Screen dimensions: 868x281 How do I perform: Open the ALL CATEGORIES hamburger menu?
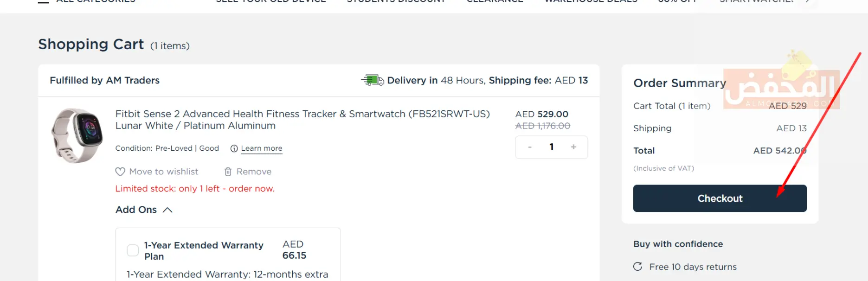[x=44, y=2]
